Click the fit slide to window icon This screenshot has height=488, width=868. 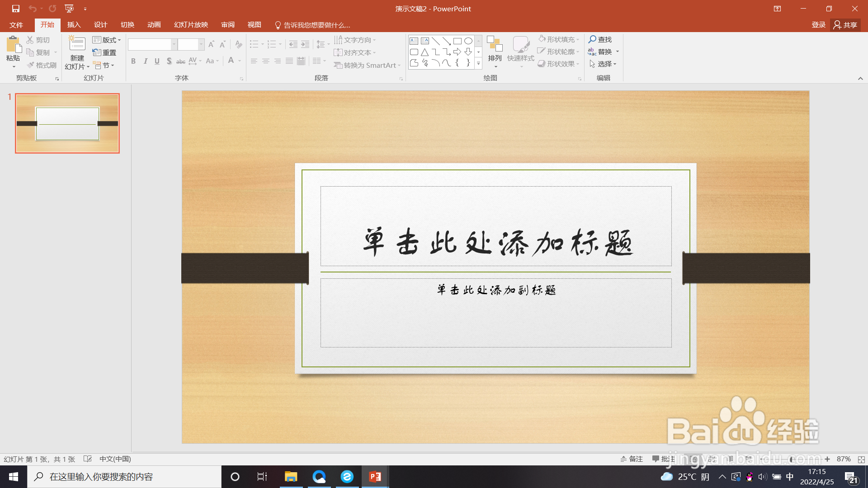click(x=861, y=459)
